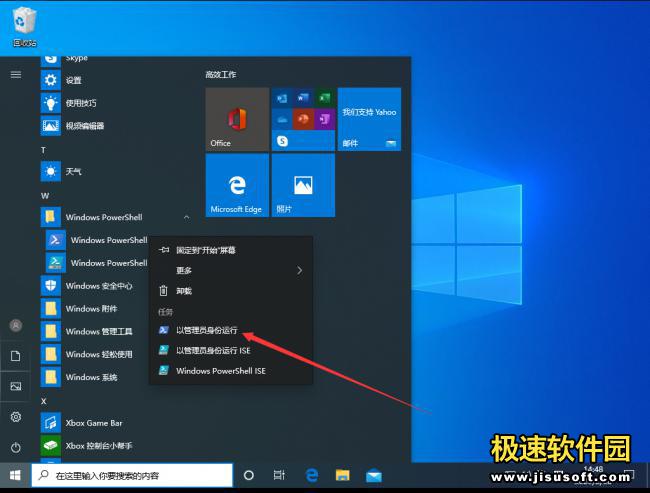Open the Office tile
The width and height of the screenshot is (650, 493).
click(x=237, y=119)
